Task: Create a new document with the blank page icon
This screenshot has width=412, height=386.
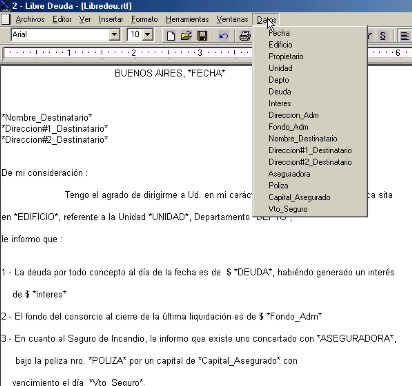Action: coord(171,35)
